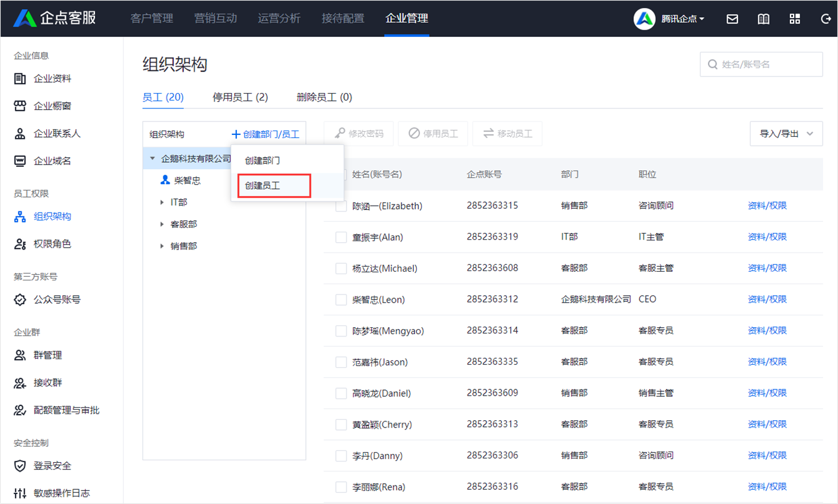The image size is (838, 504).
Task: Open 敏感操作日志 via its sidebar icon
Action: coord(20,493)
